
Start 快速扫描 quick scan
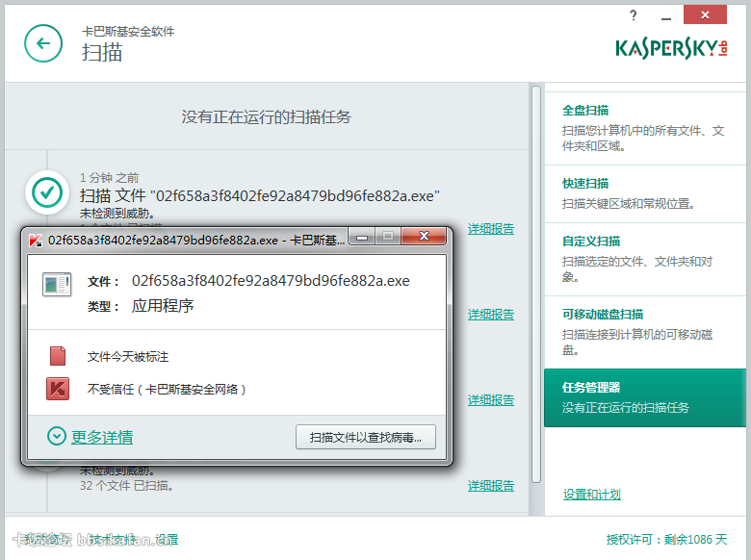click(645, 193)
